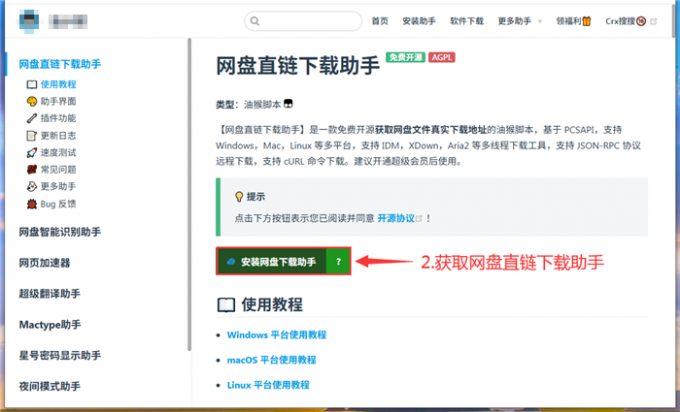Screen dimensions: 680x412
Task: Click the Tampermonkey icon after 油猴脚本
Action: click(x=288, y=104)
